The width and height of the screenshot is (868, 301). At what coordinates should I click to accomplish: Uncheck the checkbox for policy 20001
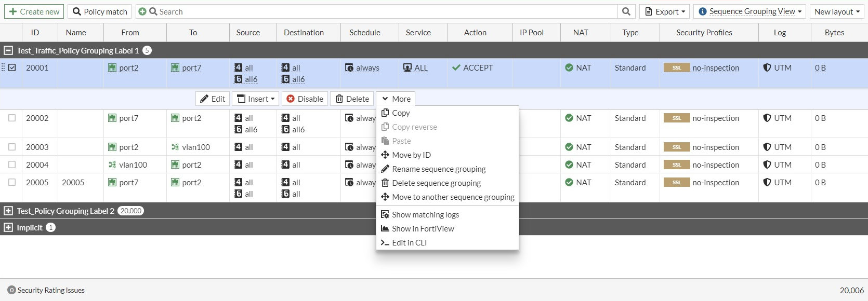click(x=12, y=67)
